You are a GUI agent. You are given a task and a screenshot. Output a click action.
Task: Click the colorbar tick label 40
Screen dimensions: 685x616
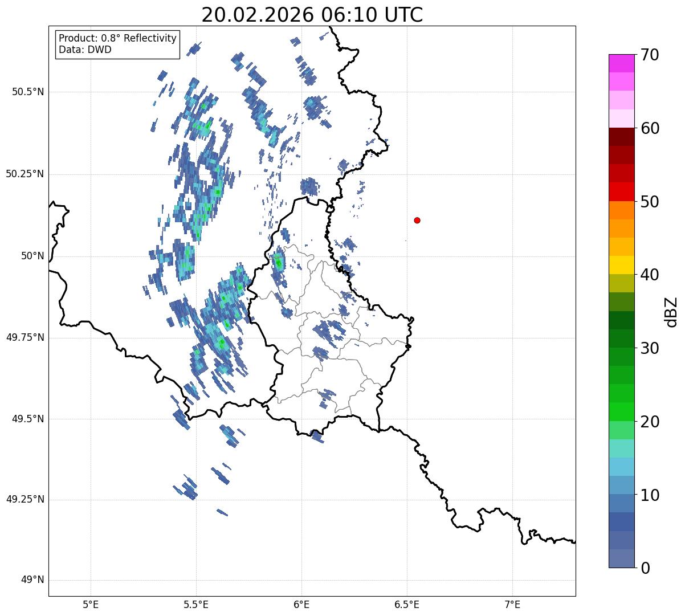point(650,275)
